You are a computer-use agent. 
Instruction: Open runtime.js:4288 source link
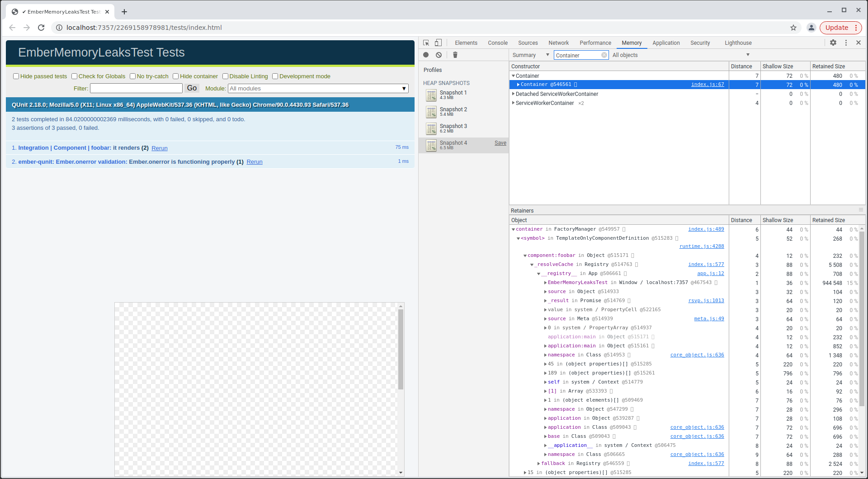click(x=702, y=247)
